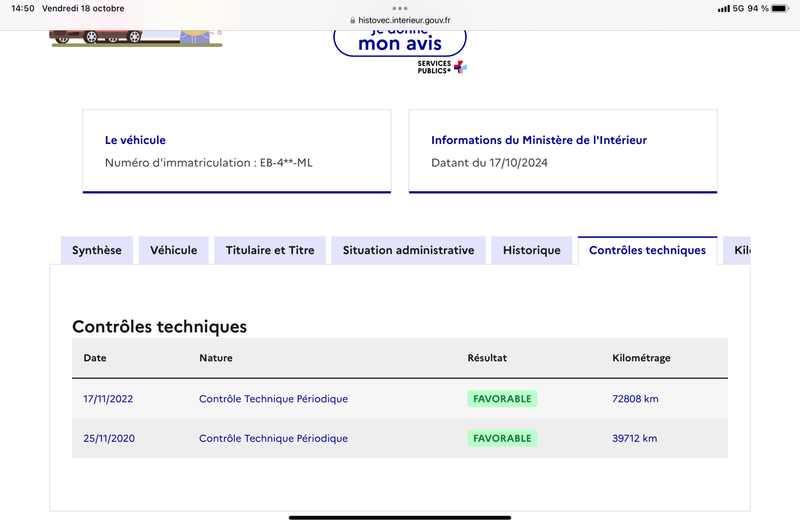
Task: Click the Kilométrage column header
Action: pos(641,358)
